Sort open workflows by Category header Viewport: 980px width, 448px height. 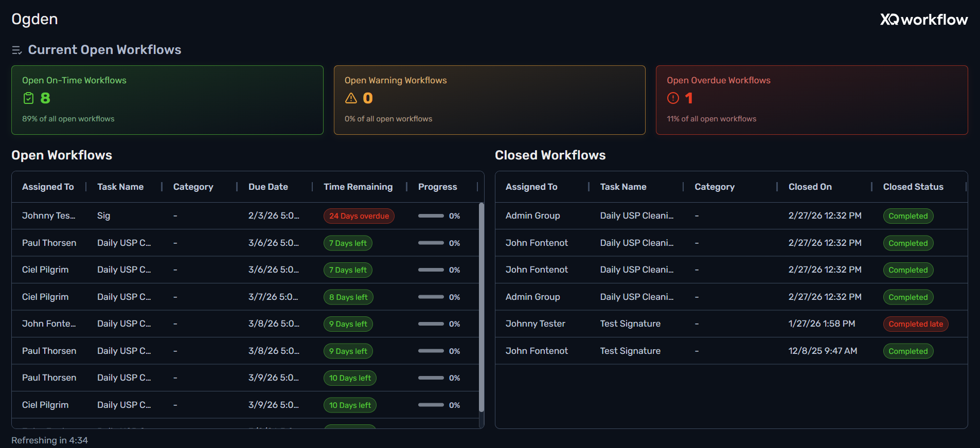pos(193,187)
